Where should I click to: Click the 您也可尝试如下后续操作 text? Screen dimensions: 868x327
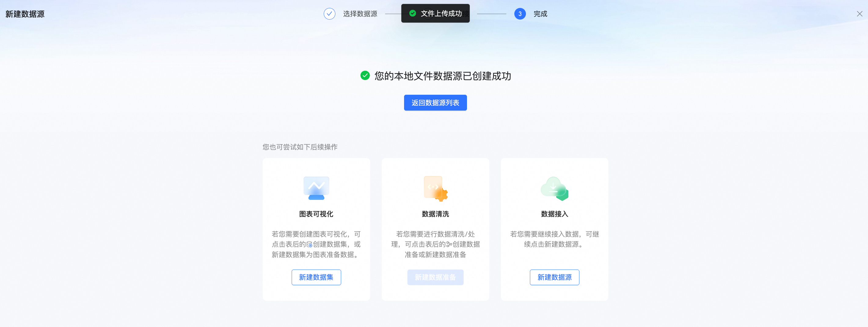300,147
